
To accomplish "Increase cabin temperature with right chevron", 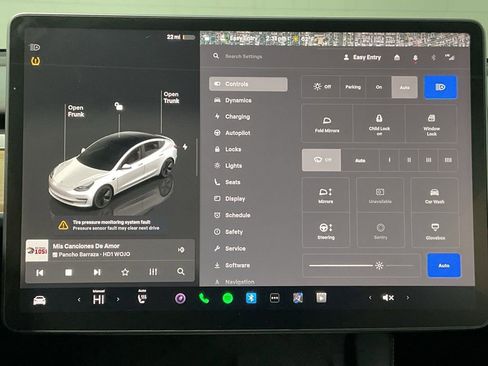I will [x=118, y=299].
